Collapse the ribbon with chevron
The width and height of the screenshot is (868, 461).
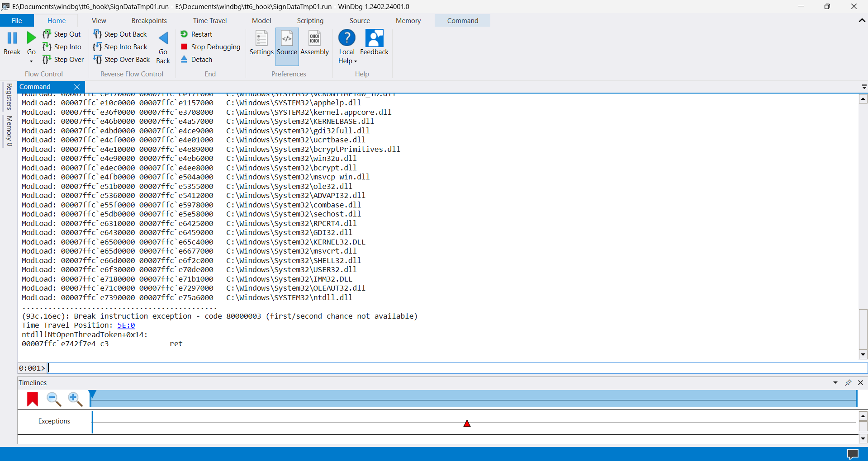[862, 20]
